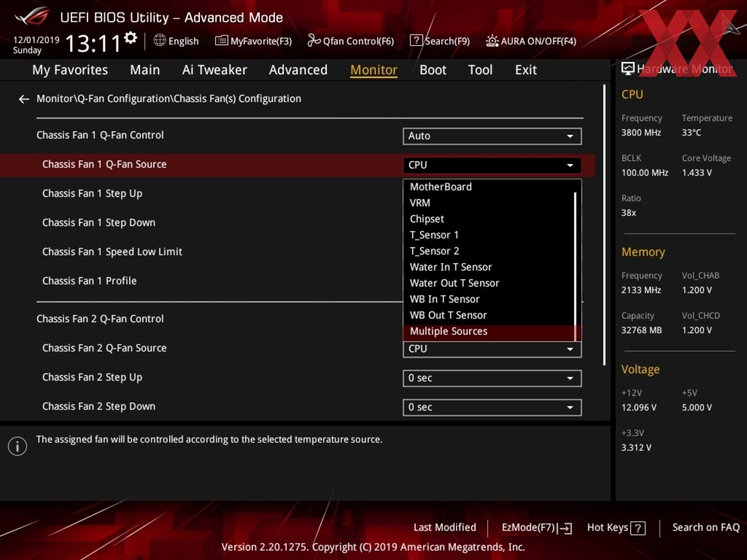Select Chassis Fan 2 Q-Fan Source label
The height and width of the screenshot is (560, 747).
point(104,348)
